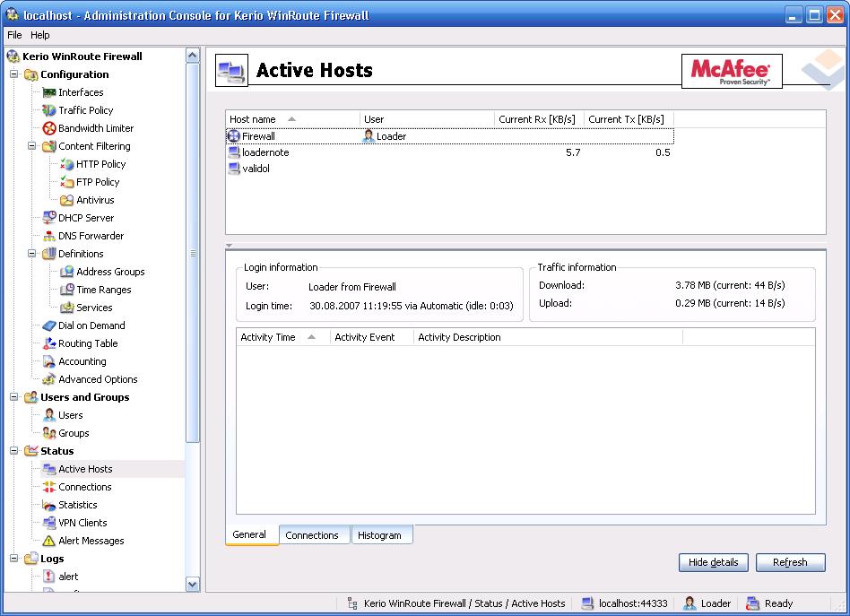850x616 pixels.
Task: Click the Interfaces icon in the tree
Action: pos(49,92)
